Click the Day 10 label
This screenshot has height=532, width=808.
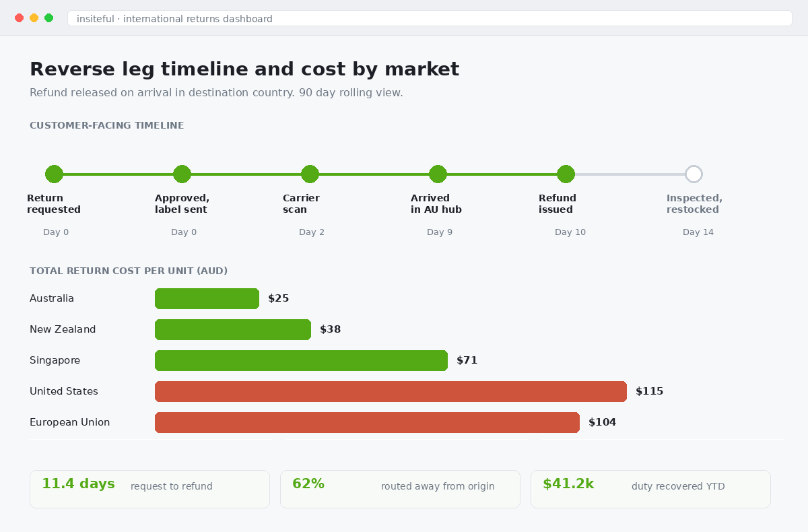point(570,232)
